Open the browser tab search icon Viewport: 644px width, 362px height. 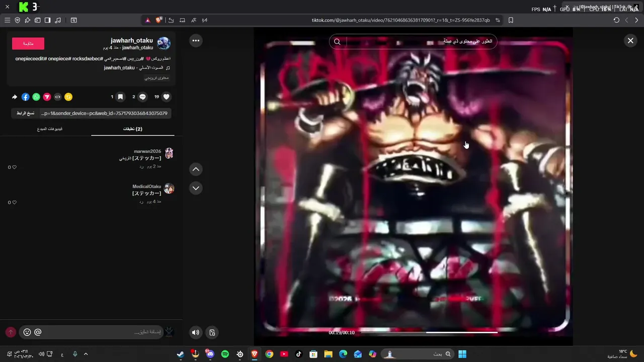coord(73,20)
